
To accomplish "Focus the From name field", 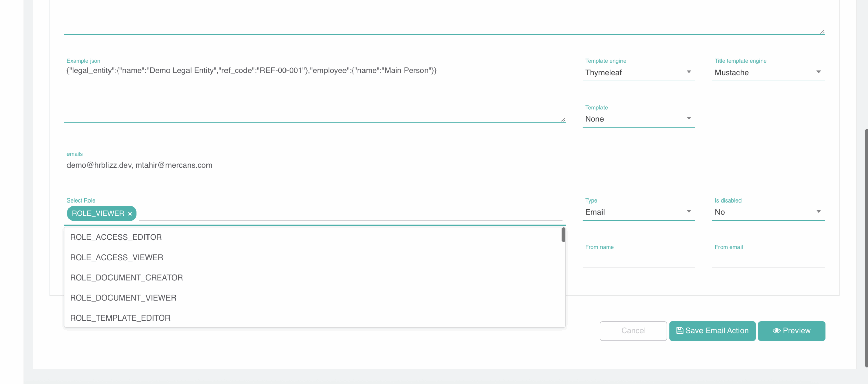I will (638, 260).
